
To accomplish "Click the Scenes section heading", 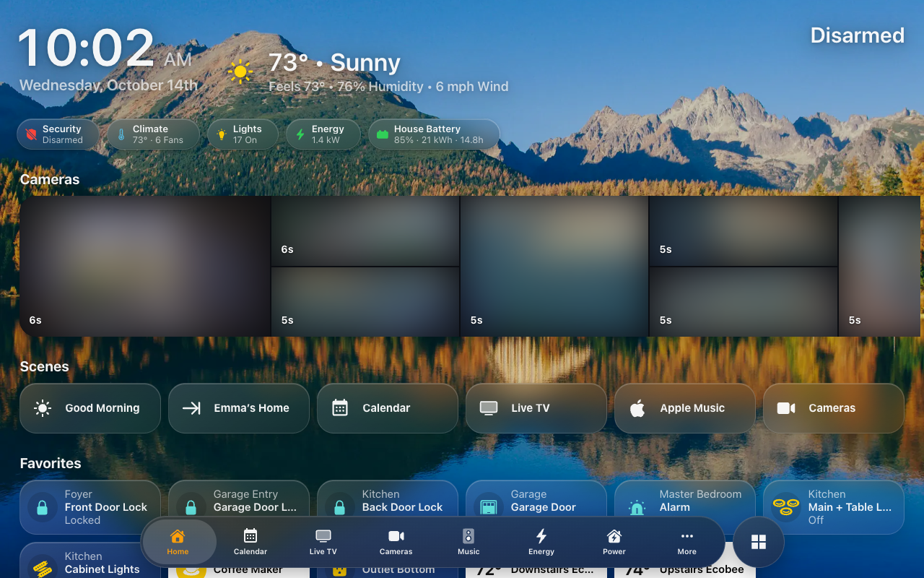I will pyautogui.click(x=45, y=366).
